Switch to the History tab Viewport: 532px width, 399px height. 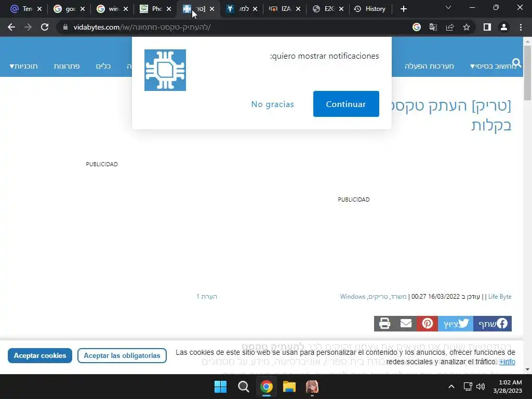point(370,9)
